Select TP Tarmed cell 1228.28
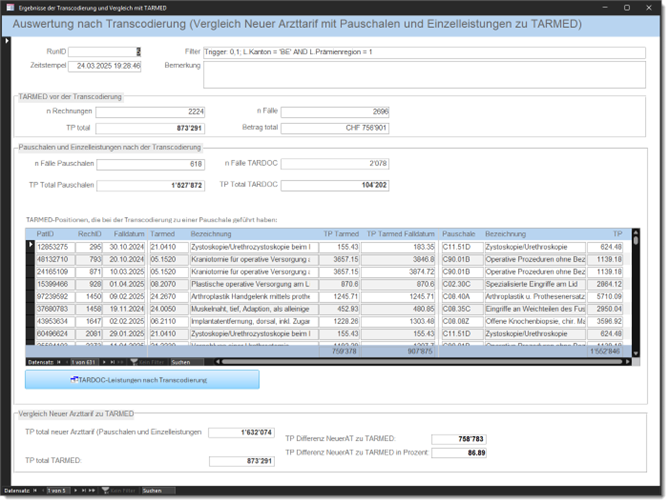Screen dimensions: 669x503 pyautogui.click(x=340, y=321)
